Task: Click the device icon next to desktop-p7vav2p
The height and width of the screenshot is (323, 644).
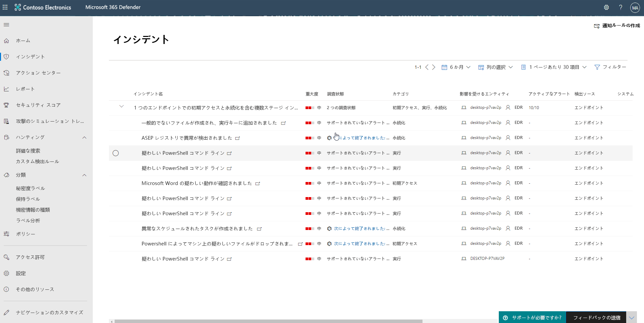Action: (464, 107)
